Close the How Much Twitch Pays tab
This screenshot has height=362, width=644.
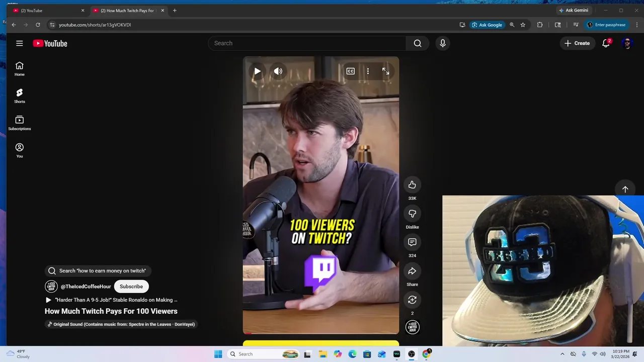[163, 11]
